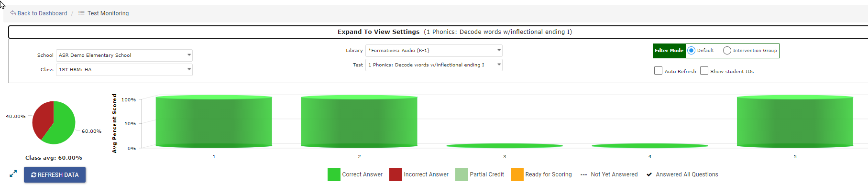The height and width of the screenshot is (185, 868).
Task: Open the Library dropdown
Action: pos(434,51)
